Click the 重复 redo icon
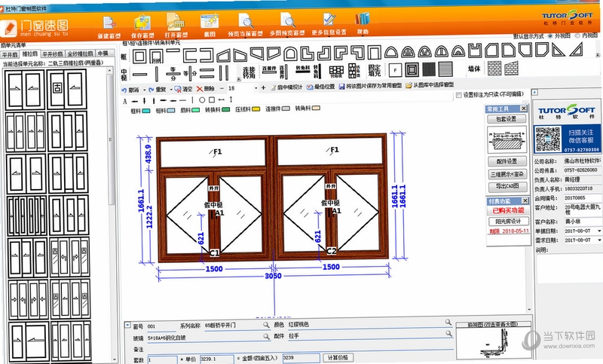This screenshot has width=603, height=364. tap(152, 90)
